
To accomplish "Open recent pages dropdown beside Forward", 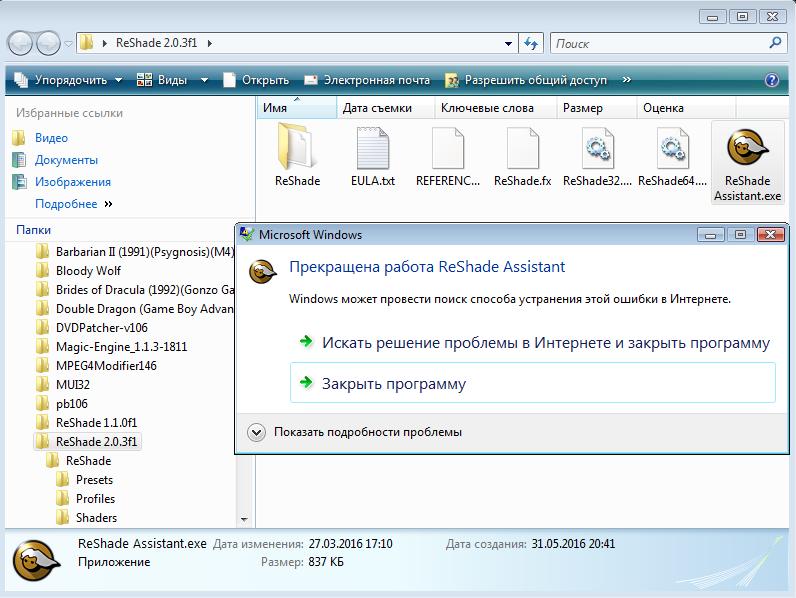I will point(69,44).
